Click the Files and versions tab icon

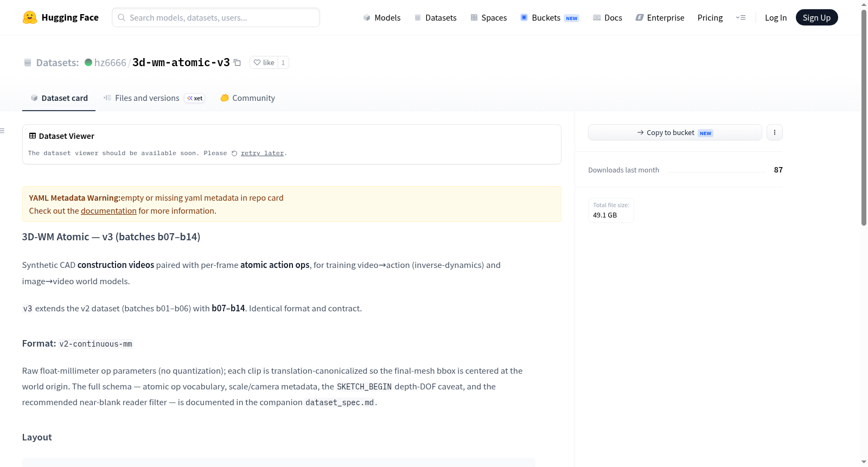107,98
